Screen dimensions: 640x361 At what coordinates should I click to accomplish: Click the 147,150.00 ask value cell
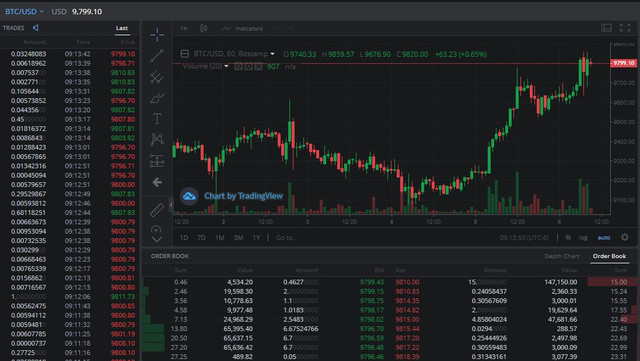(x=560, y=282)
